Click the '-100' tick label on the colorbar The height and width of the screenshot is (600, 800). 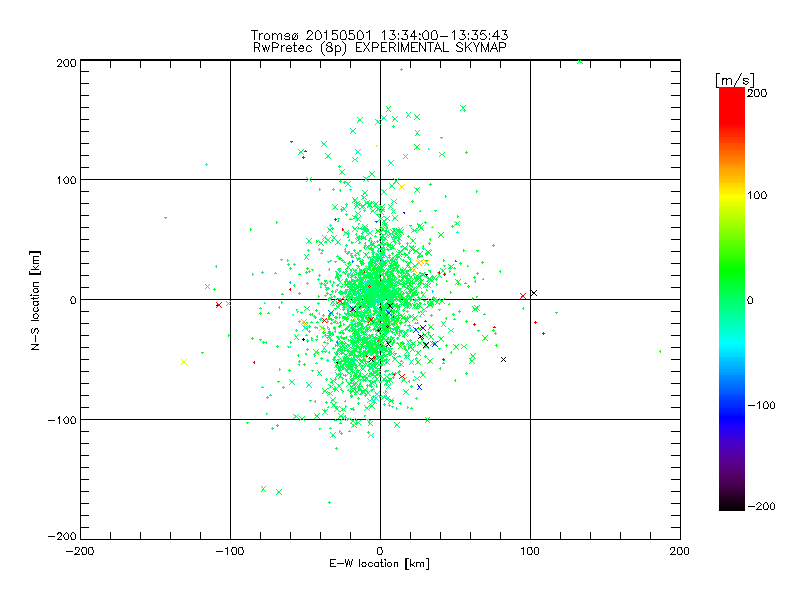(761, 406)
